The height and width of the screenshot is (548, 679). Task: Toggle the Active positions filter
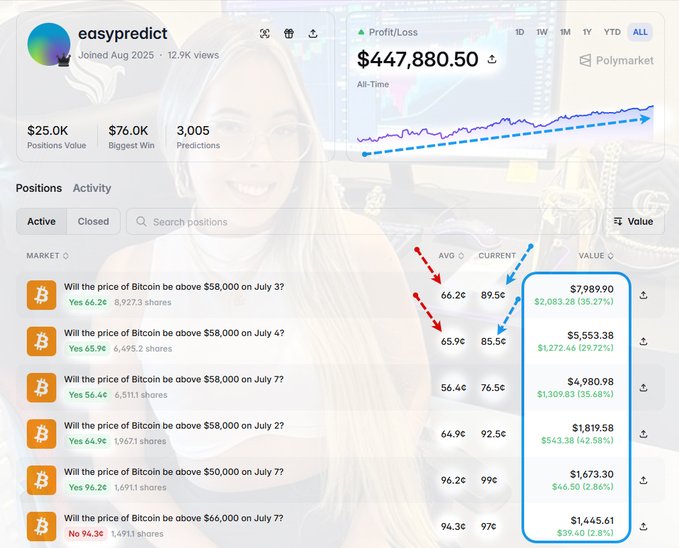(42, 221)
